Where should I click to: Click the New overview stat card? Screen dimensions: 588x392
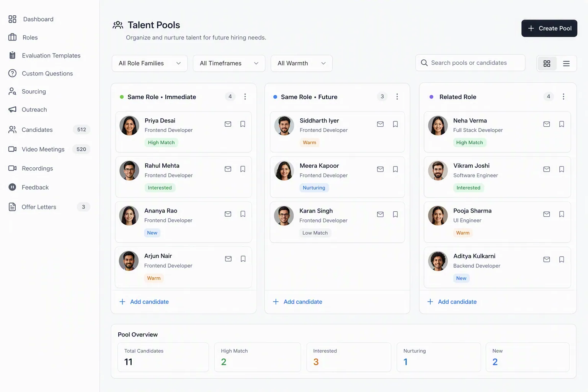(x=528, y=357)
